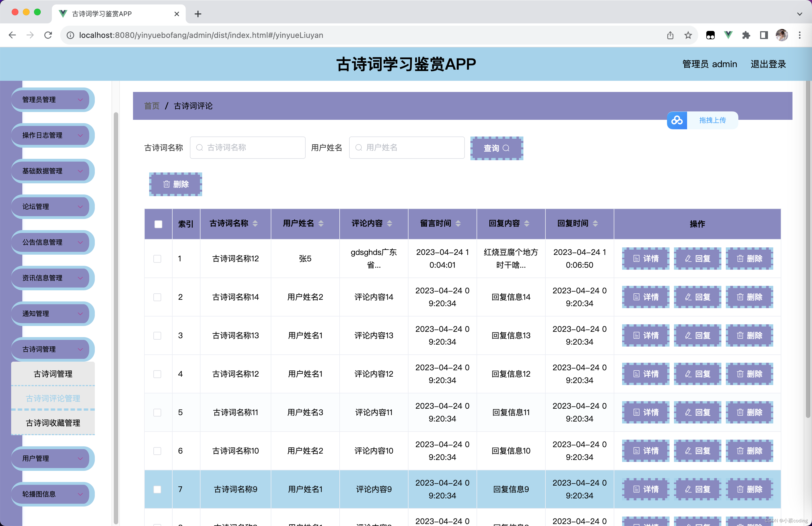Close the 古诗词学习鉴赏APP tab

point(177,14)
